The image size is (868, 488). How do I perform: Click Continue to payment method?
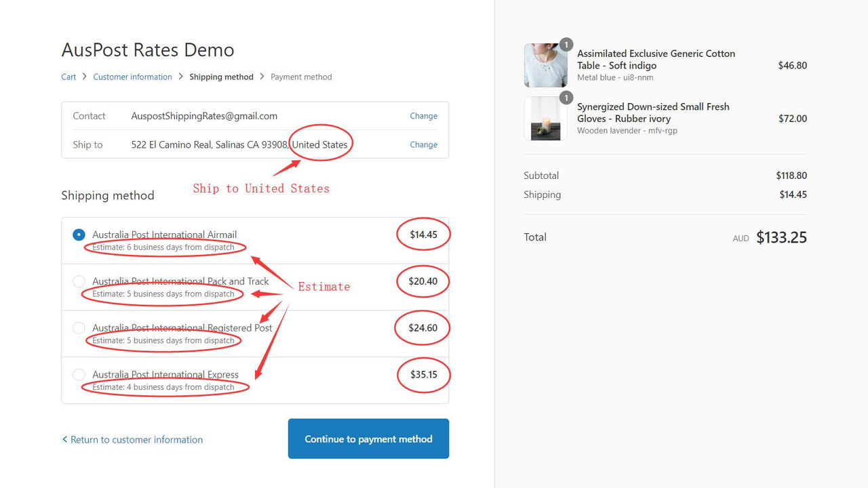click(x=368, y=439)
